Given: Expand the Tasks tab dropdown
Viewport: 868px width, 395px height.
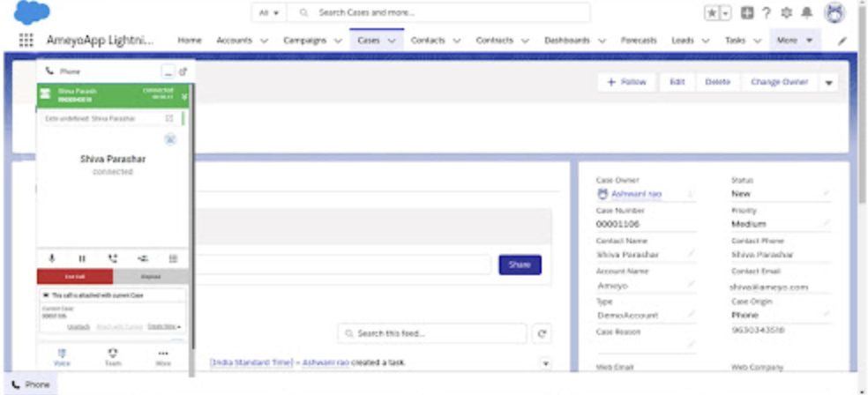Looking at the screenshot, I should pos(758,41).
